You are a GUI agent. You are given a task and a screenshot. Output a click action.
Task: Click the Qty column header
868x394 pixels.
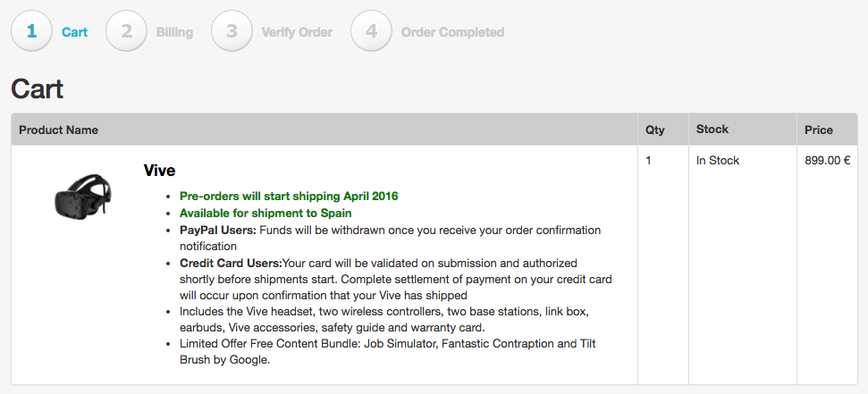655,130
